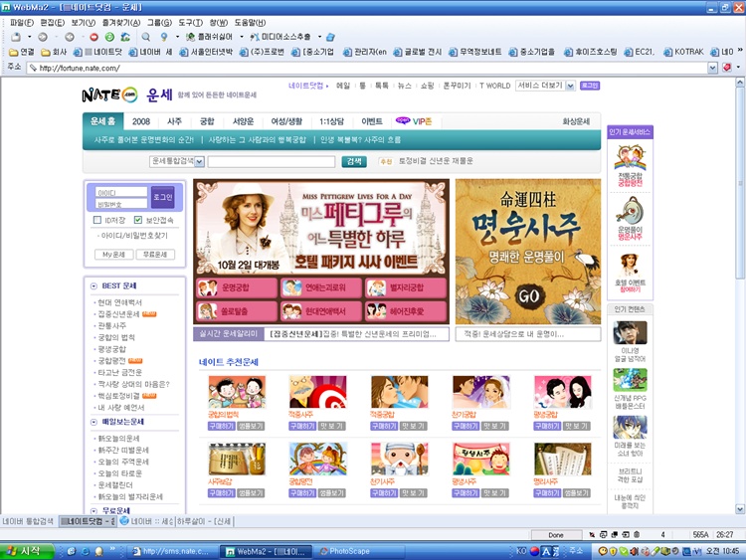Expand the bookmarks bar overflow chevron
The width and height of the screenshot is (746, 560).
(x=740, y=51)
